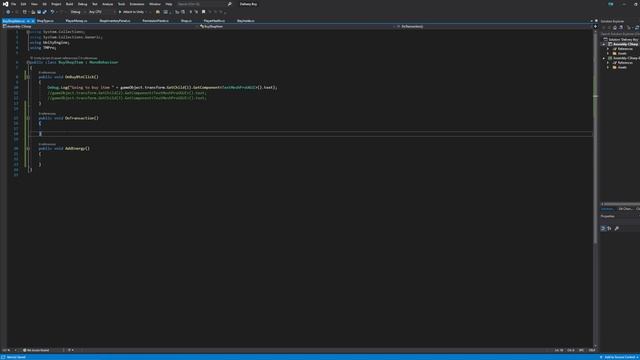Click the Search input field in title bar
The image size is (640, 360).
(x=201, y=4)
